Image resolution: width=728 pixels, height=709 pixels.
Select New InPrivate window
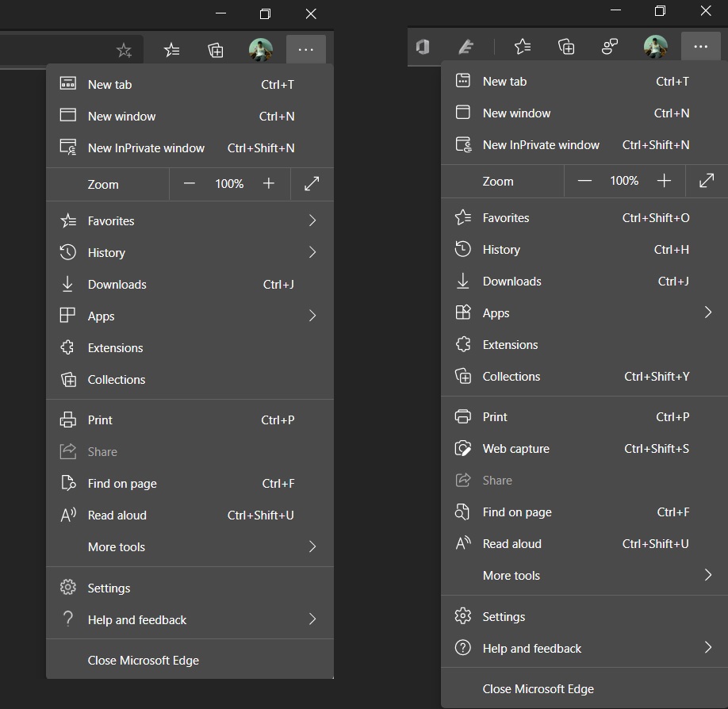point(145,148)
